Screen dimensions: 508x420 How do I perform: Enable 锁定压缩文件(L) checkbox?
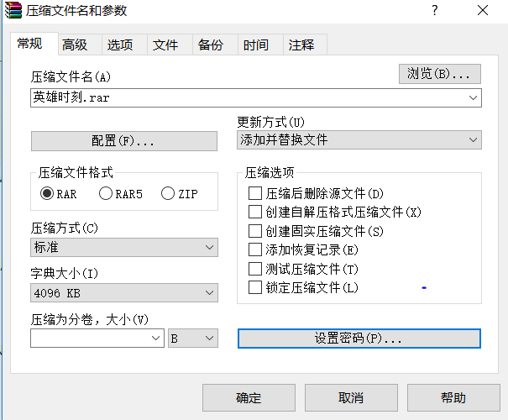tap(255, 287)
